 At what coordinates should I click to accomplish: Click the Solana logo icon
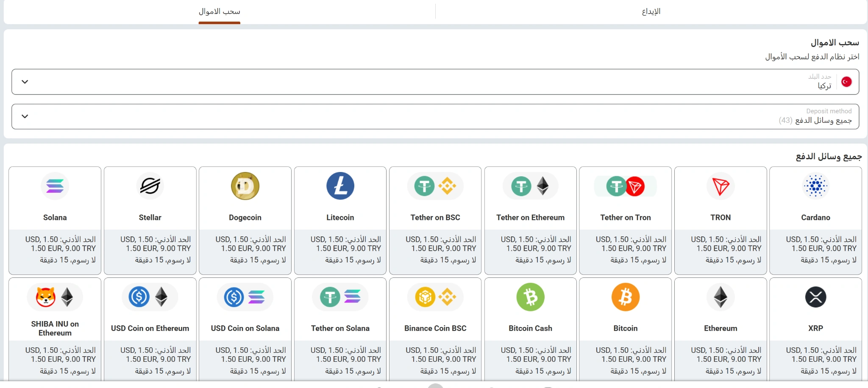[x=55, y=186]
